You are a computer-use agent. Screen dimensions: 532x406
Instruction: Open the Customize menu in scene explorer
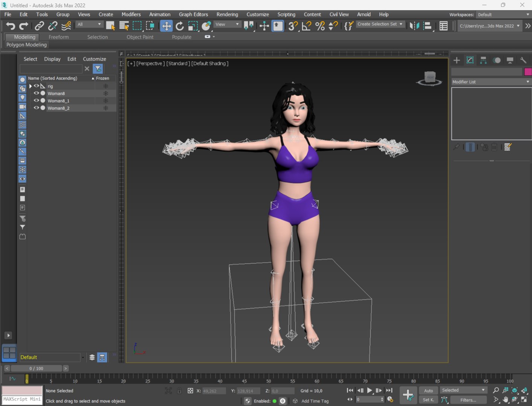coord(94,59)
